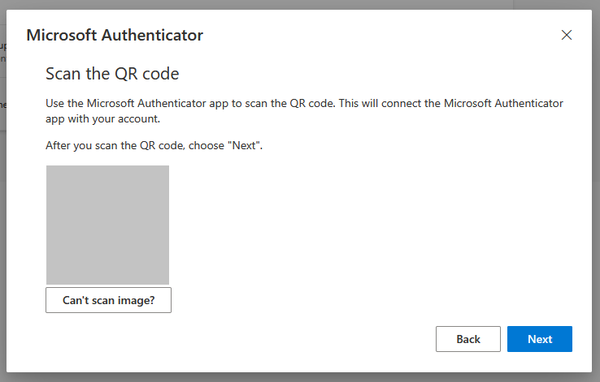Return to the previous step via Back
Viewport: 600px width, 382px height.
tap(468, 339)
